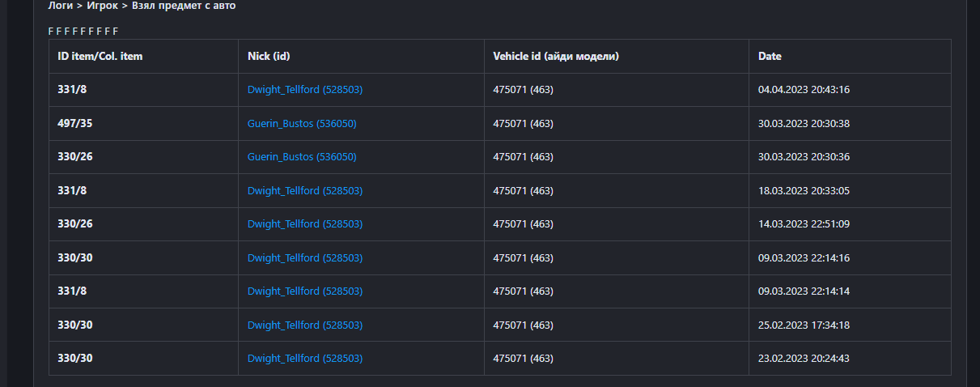The width and height of the screenshot is (980, 387).
Task: Click the Date column header
Action: (x=770, y=57)
